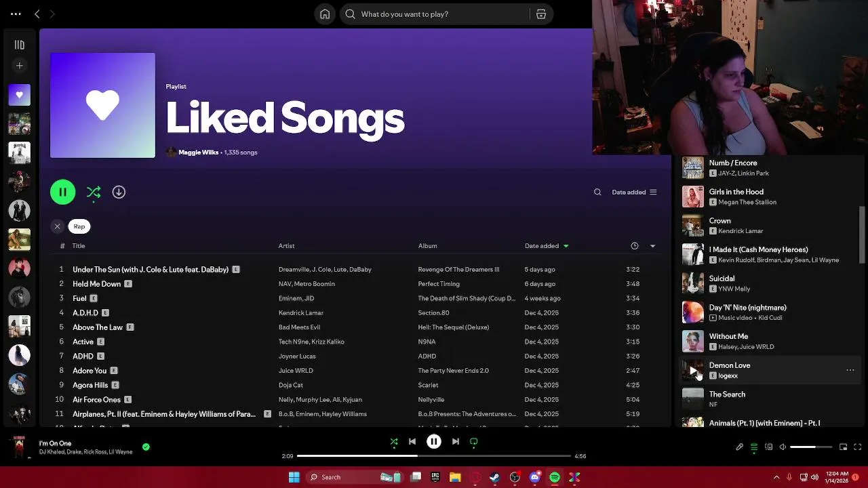Sort by Album column header
Viewport: 868px width, 488px height.
[x=427, y=246]
